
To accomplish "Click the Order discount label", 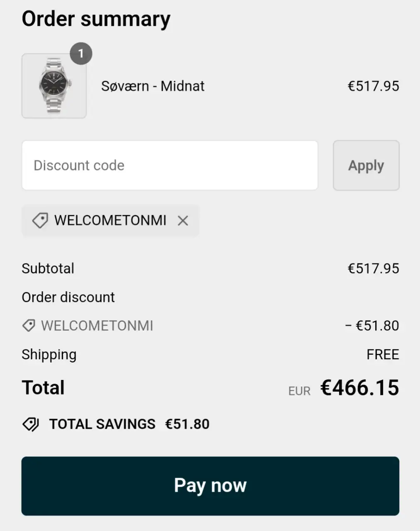I will click(68, 297).
